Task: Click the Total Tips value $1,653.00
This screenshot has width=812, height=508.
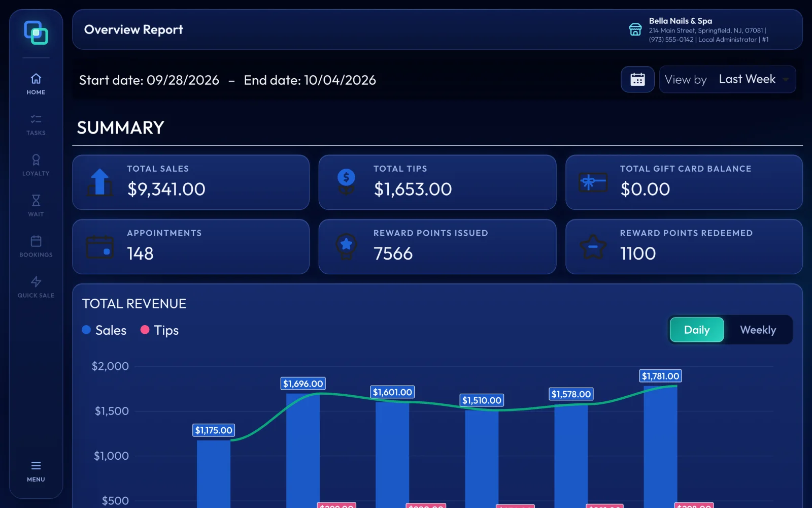Action: (x=413, y=189)
